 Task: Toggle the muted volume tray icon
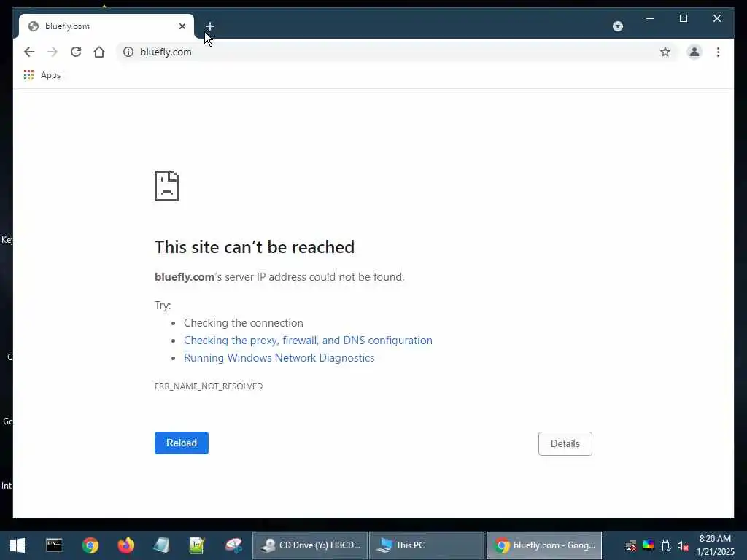click(683, 545)
